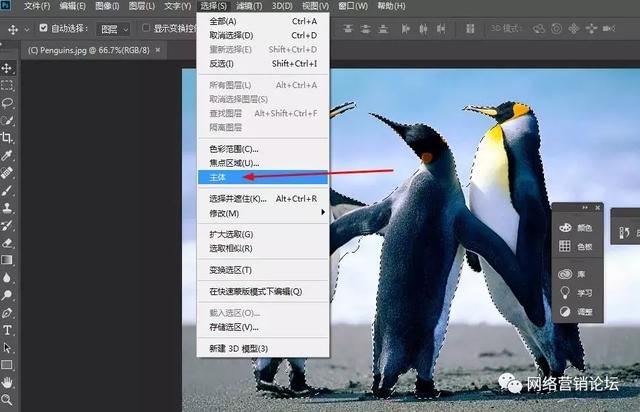
Task: Select the Quick Selection tool
Action: [x=7, y=120]
